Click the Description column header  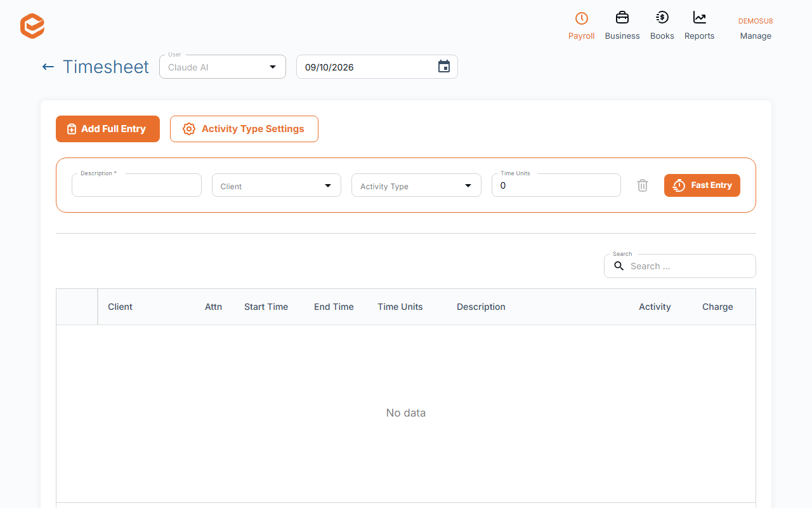pyautogui.click(x=481, y=307)
